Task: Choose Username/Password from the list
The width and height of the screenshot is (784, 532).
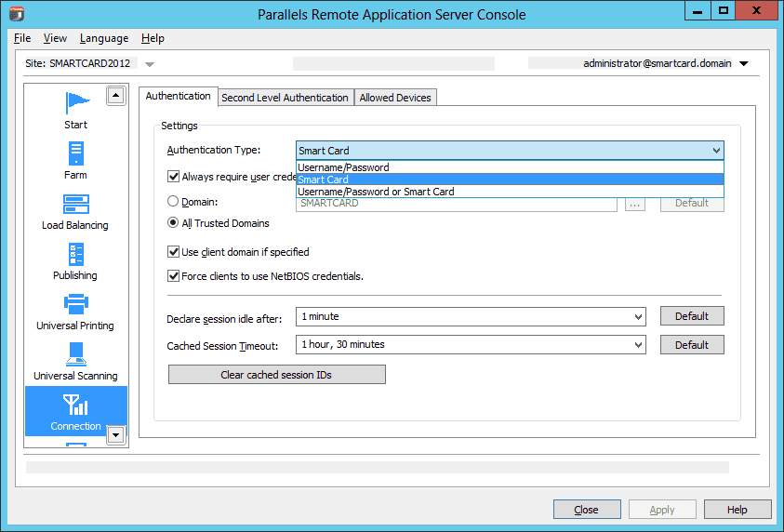Action: [x=510, y=167]
